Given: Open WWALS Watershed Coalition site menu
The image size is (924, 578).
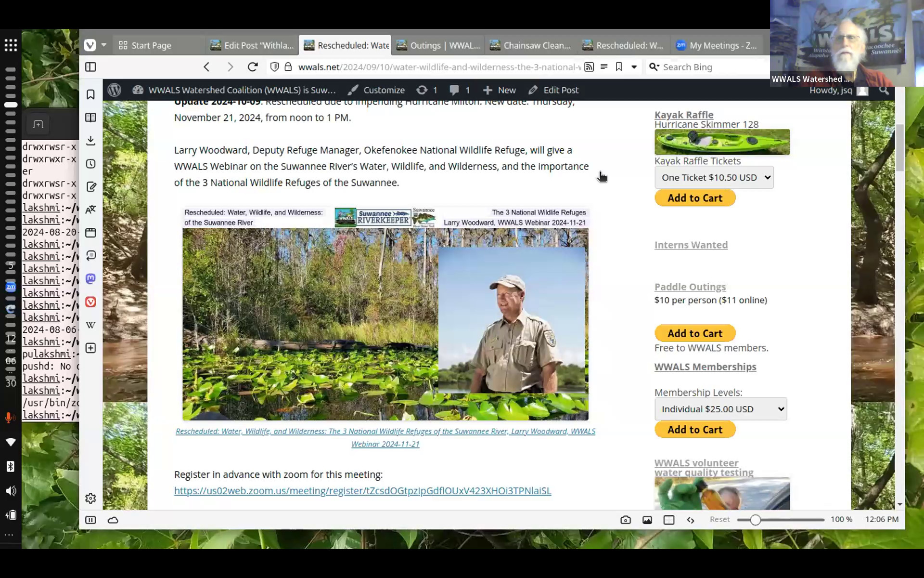Looking at the screenshot, I should click(x=234, y=90).
